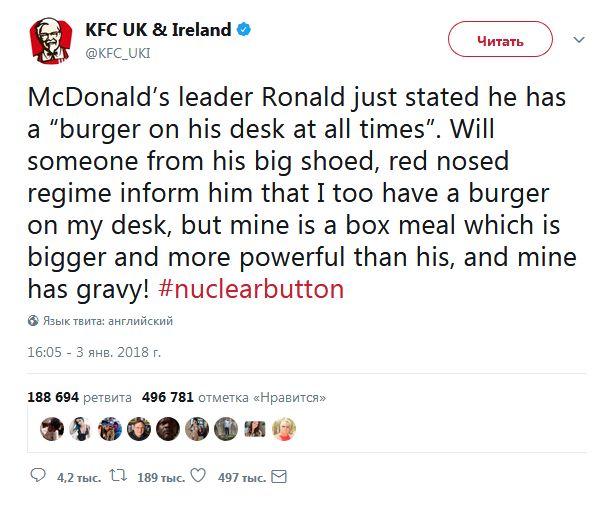Click the globe tweet language icon
This screenshot has height=507, width=606.
click(33, 321)
